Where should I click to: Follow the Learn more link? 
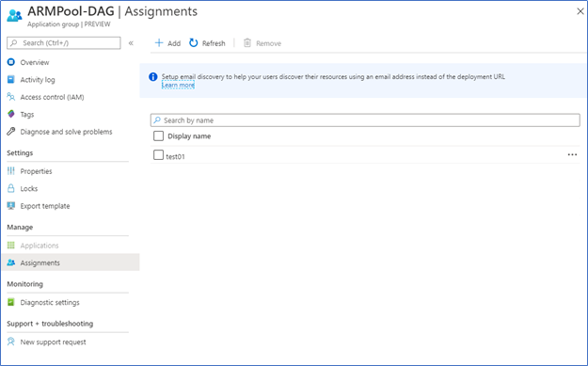pos(178,85)
